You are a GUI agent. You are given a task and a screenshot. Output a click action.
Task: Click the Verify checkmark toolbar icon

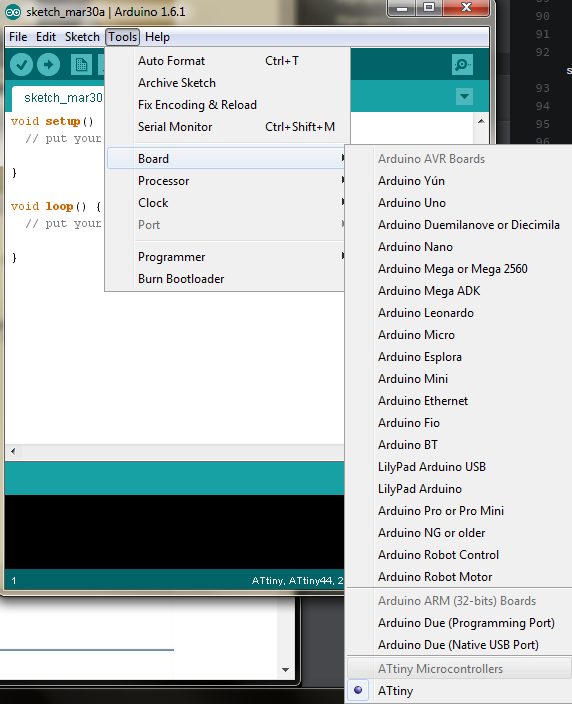[22, 65]
